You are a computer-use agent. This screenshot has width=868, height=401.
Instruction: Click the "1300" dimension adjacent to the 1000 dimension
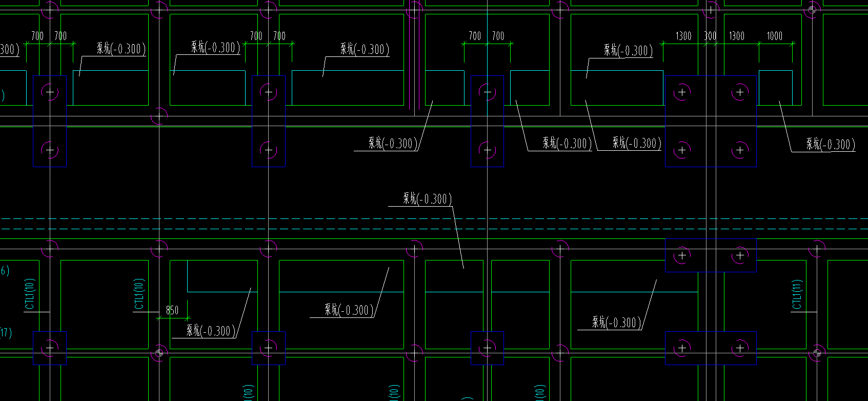737,36
